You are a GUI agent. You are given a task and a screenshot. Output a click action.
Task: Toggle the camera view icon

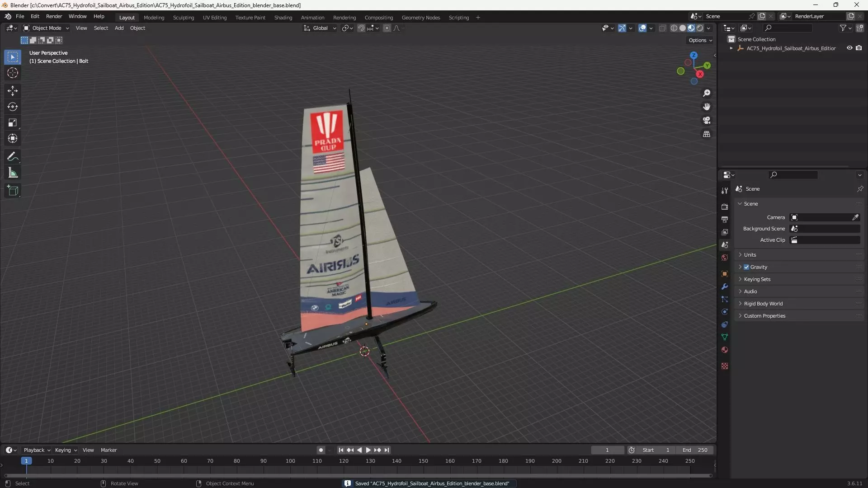tap(707, 120)
